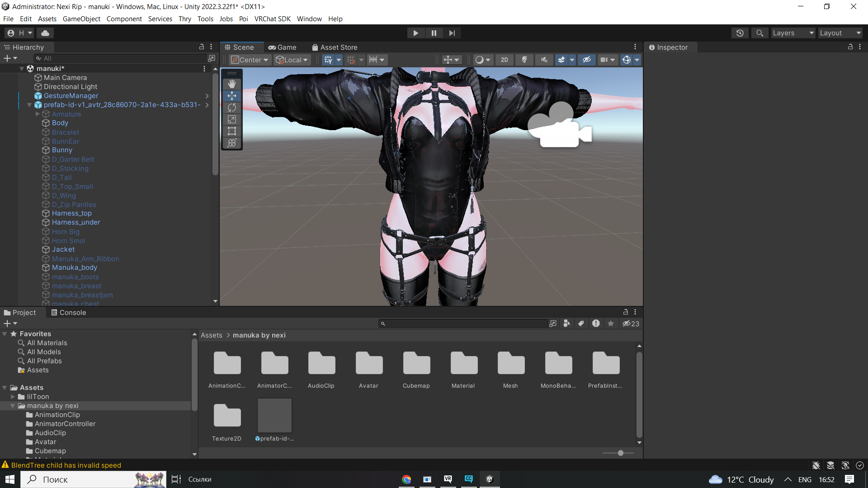Toggle grid visibility on Y axis
This screenshot has width=868, height=488.
coord(328,60)
